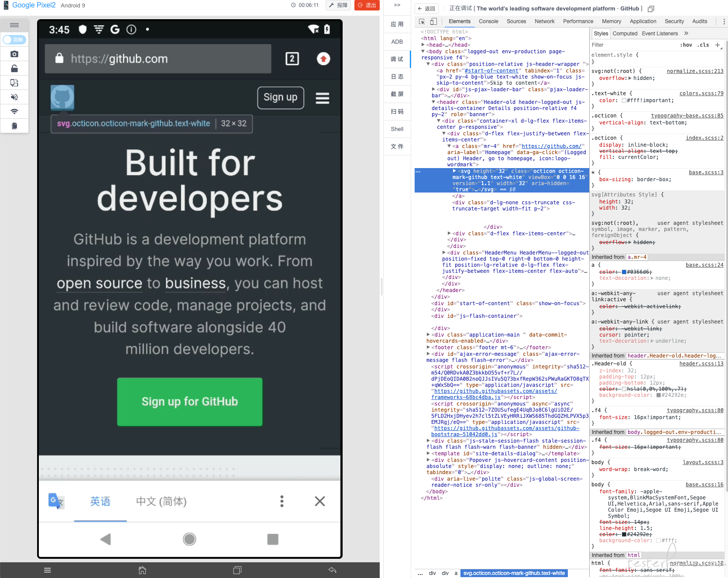Click the red 退出 exit button
Screen dimensions: 728x578
point(367,5)
